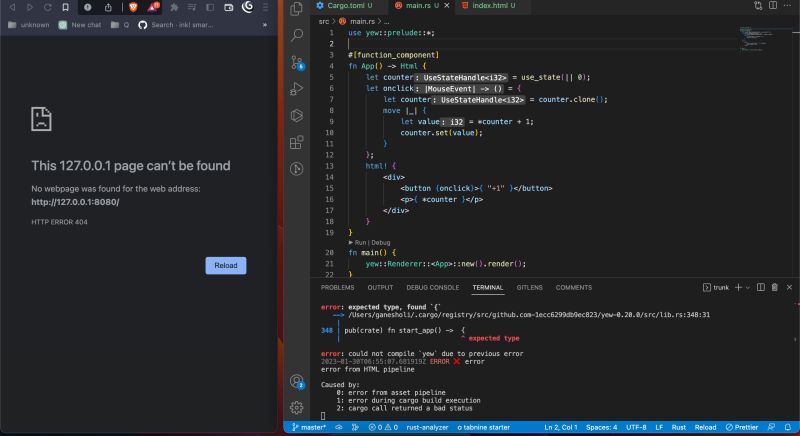The width and height of the screenshot is (800, 436).
Task: Open the GITLENS panel tab
Action: (529, 288)
